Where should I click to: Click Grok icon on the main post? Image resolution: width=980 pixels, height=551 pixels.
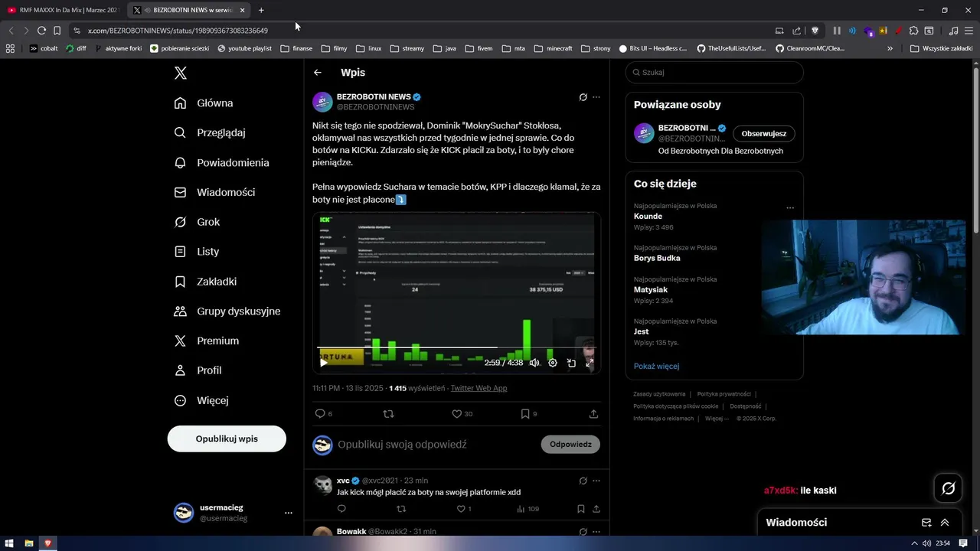[x=583, y=97]
